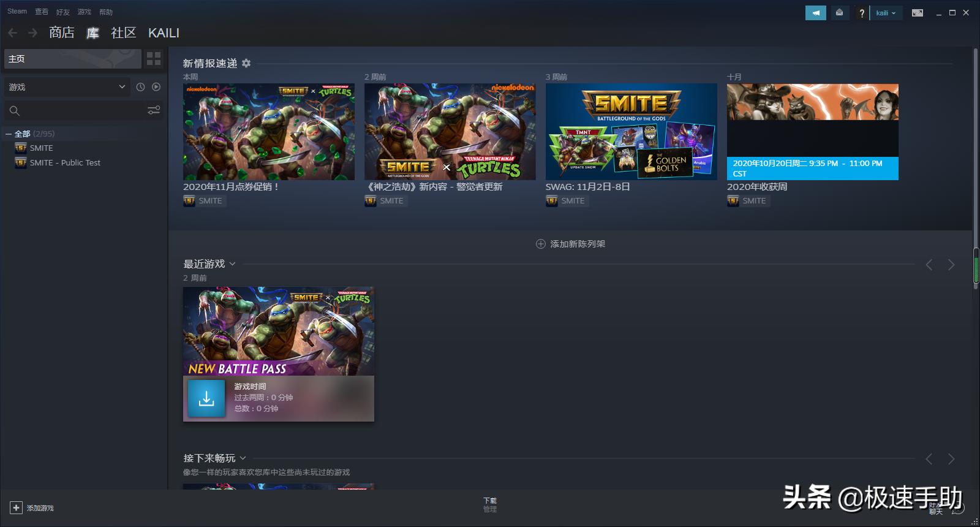Click the forward navigation arrow
This screenshot has width=980, height=527.
click(33, 32)
